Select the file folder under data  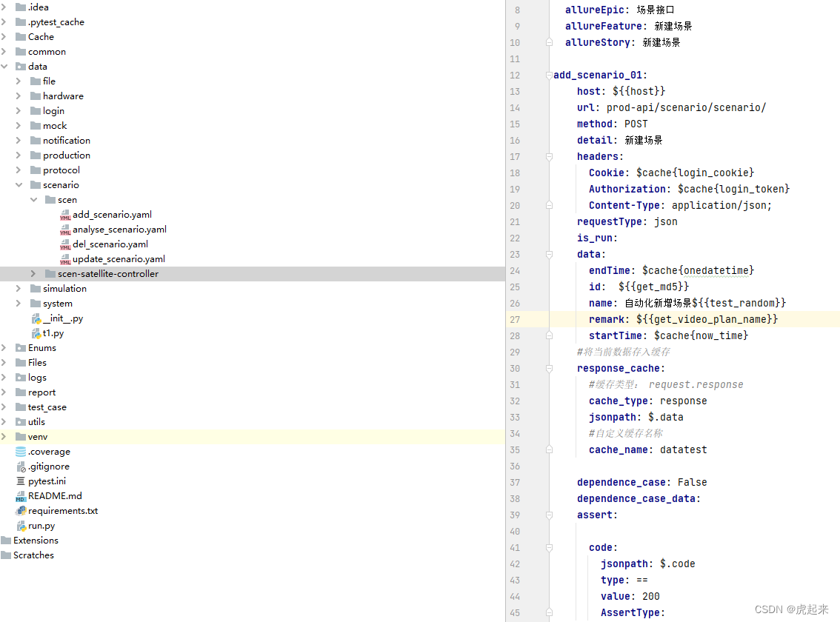click(49, 81)
